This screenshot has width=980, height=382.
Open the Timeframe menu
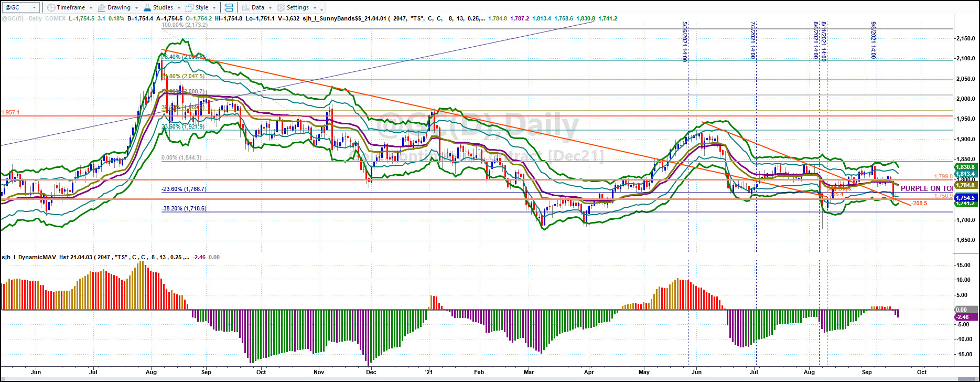69,7
